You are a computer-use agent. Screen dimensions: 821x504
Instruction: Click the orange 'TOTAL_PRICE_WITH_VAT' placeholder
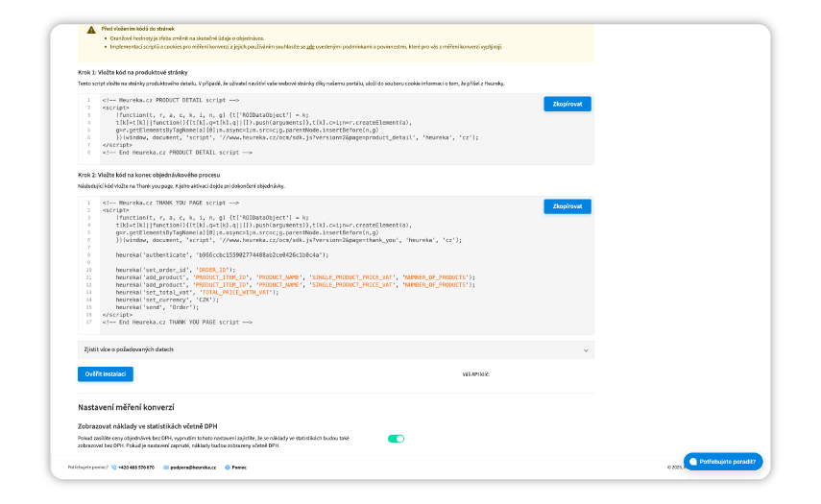[x=236, y=292]
